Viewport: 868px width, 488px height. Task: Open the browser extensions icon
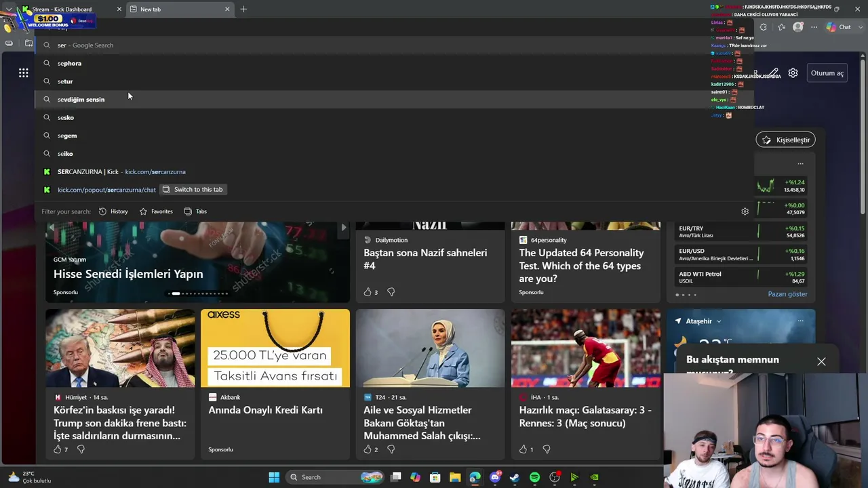pos(764,27)
